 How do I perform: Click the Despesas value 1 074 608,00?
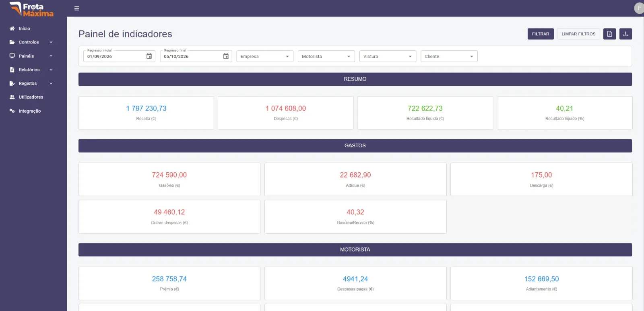click(x=286, y=108)
